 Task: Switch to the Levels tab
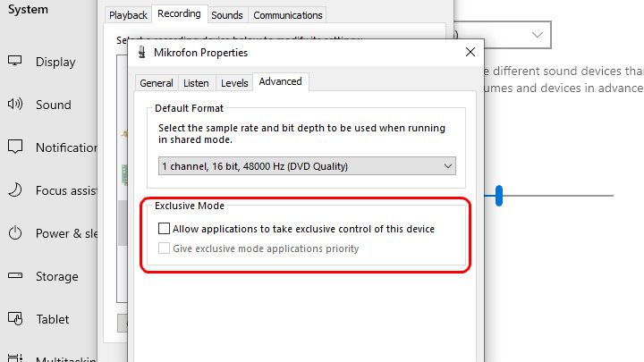[x=234, y=83]
